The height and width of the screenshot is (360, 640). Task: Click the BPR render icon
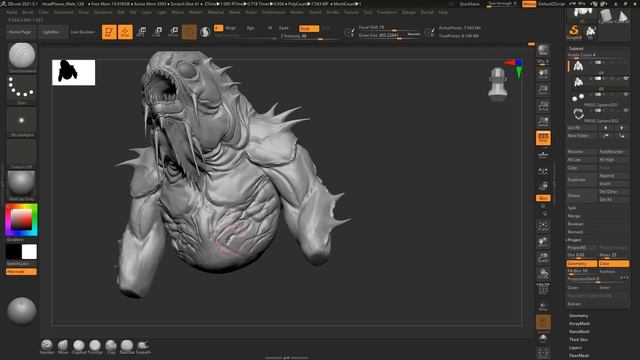click(x=543, y=51)
